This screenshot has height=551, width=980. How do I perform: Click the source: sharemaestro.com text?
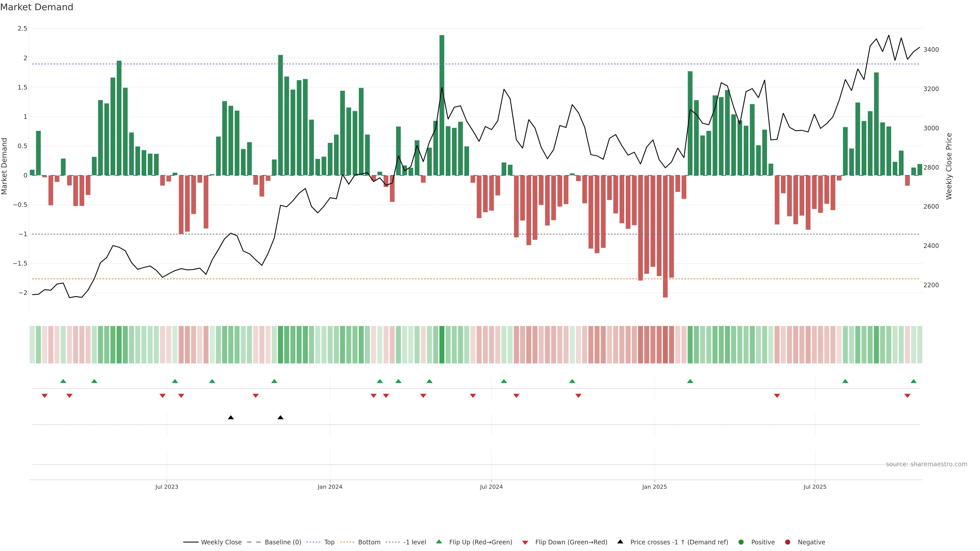926,464
